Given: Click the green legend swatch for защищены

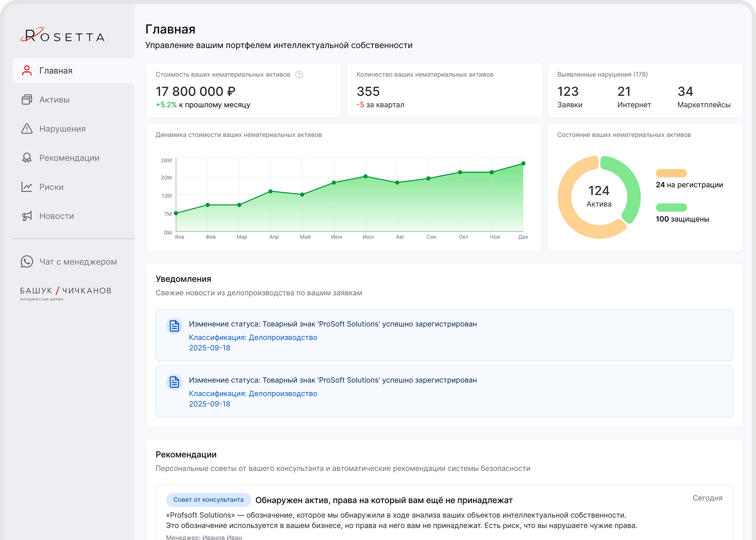Looking at the screenshot, I should tap(671, 208).
